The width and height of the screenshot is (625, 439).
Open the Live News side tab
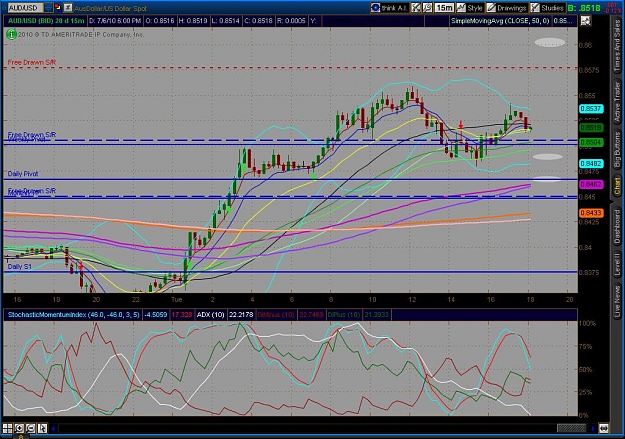(x=617, y=299)
